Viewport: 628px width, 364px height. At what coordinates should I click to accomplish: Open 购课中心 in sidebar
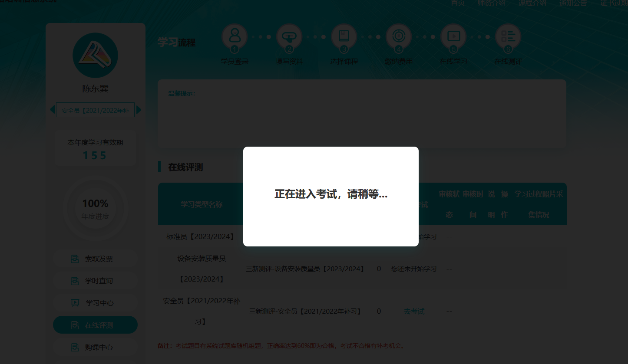coord(96,347)
